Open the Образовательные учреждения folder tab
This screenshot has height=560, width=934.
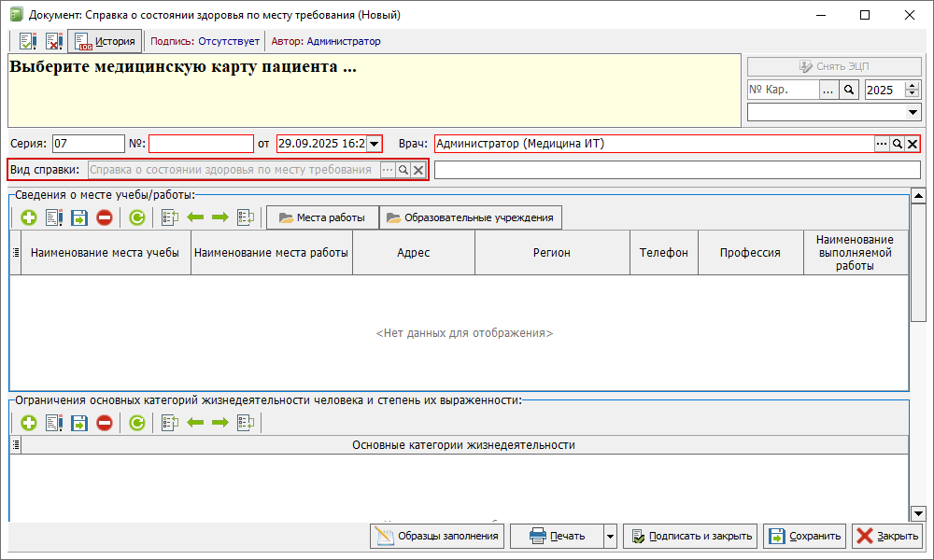pyautogui.click(x=471, y=217)
